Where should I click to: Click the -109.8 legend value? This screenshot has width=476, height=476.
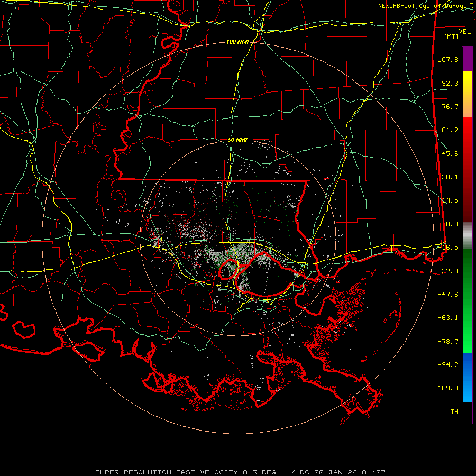point(446,388)
